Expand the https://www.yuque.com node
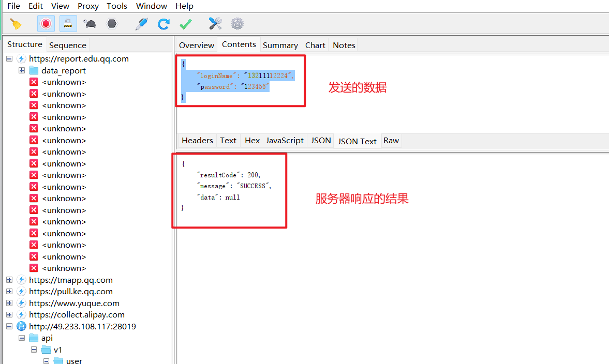Screen dimensions: 609x364 point(9,303)
